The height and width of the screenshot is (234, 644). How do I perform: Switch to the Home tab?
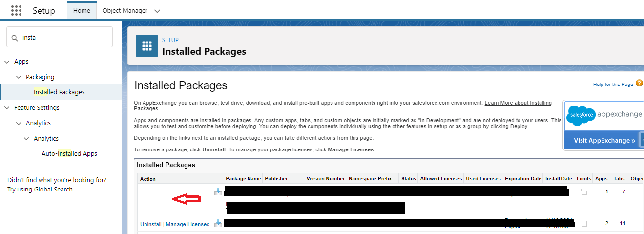pos(82,10)
